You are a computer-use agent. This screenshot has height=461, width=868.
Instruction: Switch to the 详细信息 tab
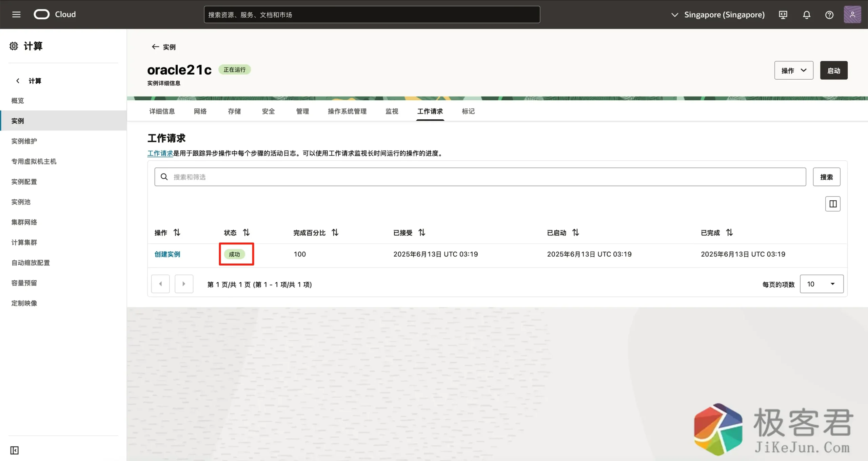coord(162,111)
